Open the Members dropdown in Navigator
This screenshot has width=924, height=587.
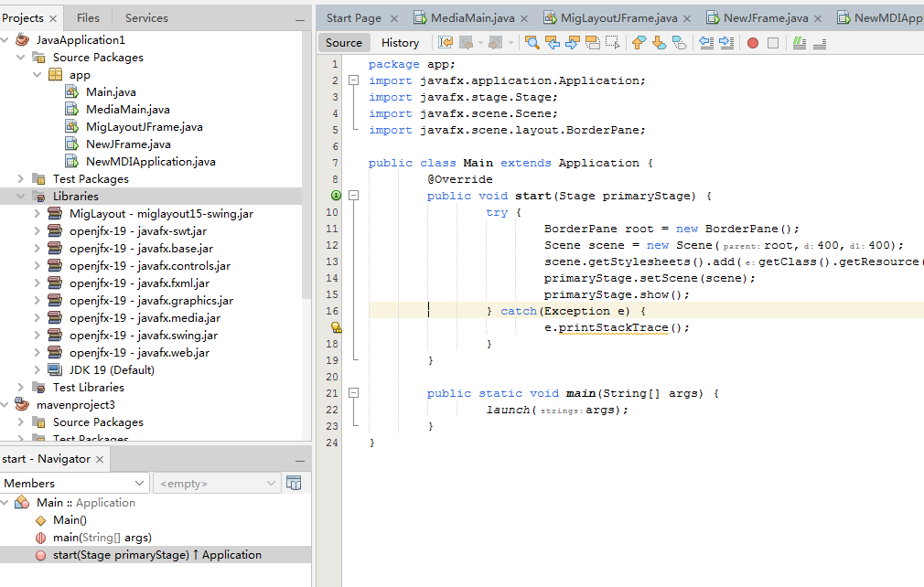[75, 482]
